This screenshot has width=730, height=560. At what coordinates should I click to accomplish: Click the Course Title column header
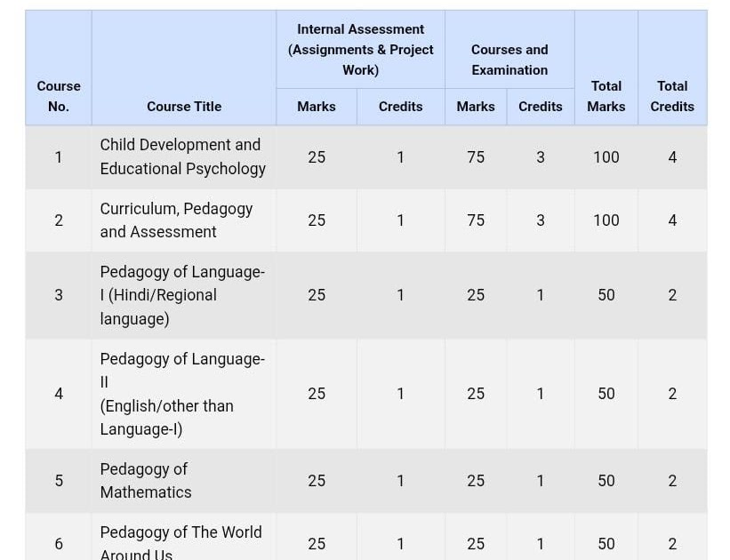(x=184, y=107)
